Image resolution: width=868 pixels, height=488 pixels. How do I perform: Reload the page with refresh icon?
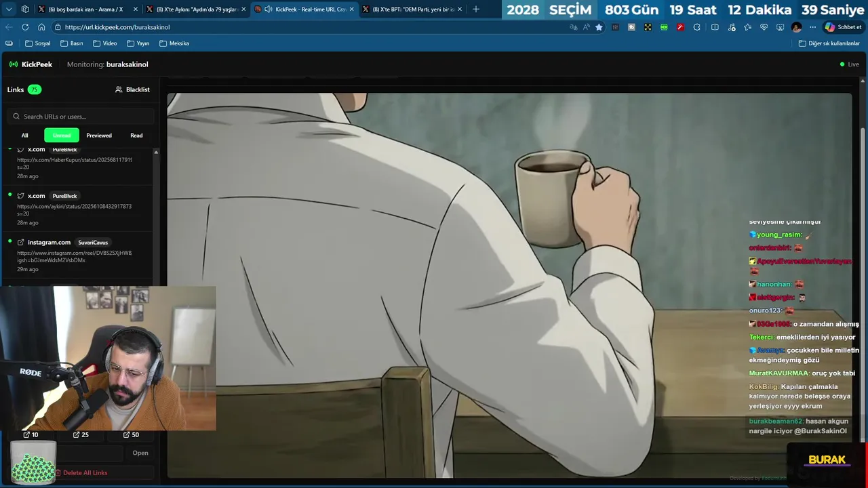pyautogui.click(x=25, y=27)
